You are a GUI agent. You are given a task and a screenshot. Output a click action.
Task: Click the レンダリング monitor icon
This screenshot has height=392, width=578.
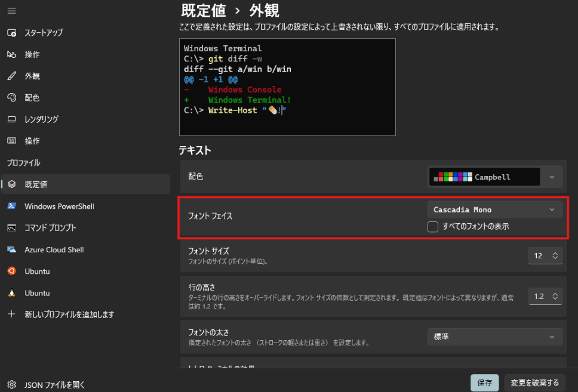point(12,119)
